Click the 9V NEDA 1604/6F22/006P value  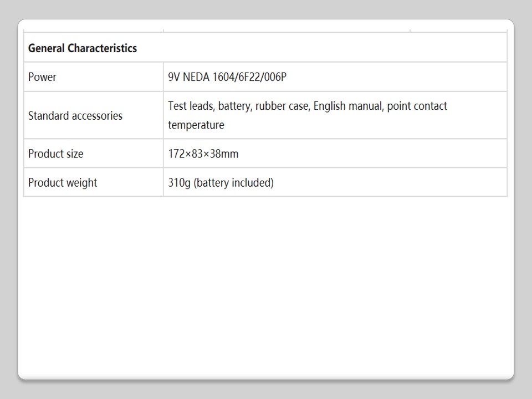point(227,77)
